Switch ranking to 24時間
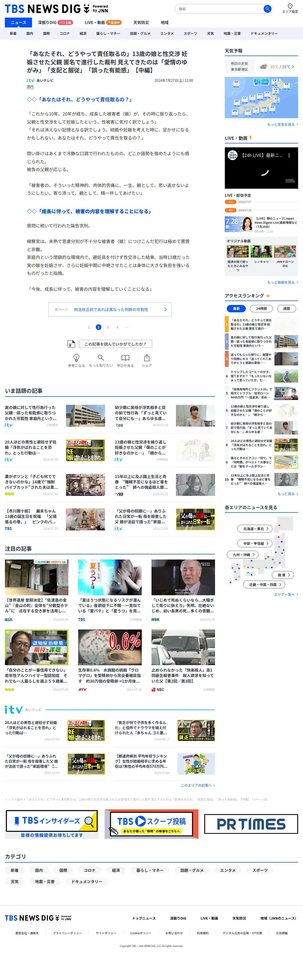 tap(261, 309)
